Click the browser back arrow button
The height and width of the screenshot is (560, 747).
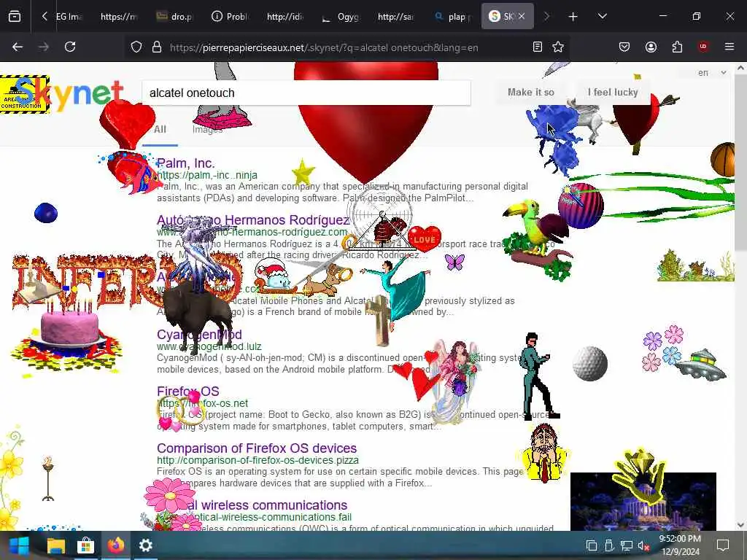[x=18, y=47]
